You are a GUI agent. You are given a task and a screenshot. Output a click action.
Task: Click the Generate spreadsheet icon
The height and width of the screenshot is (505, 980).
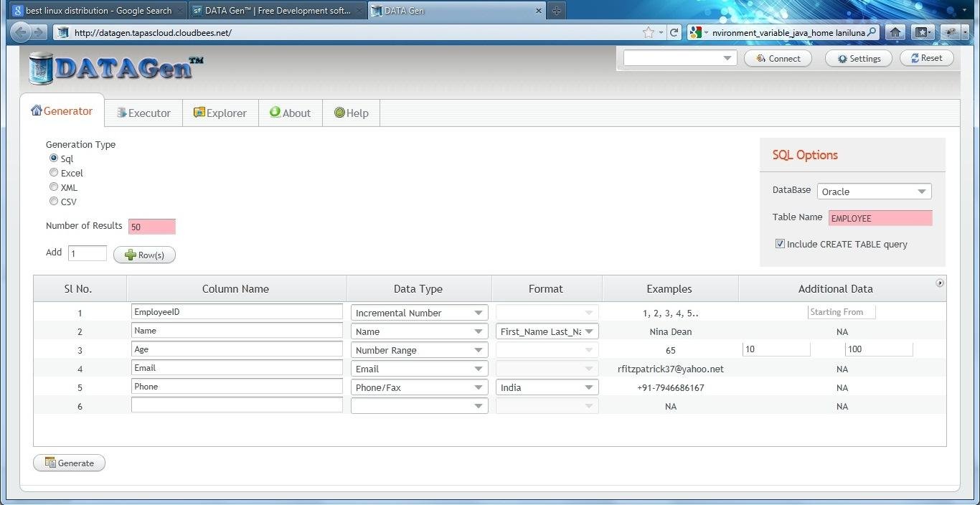[51, 463]
